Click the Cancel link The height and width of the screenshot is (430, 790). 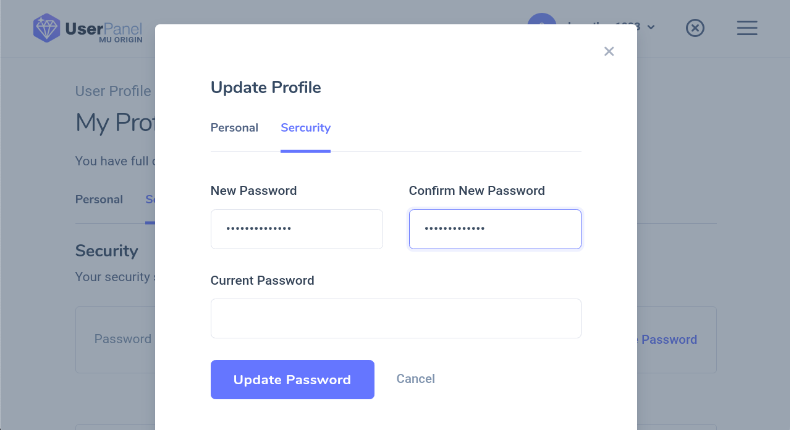point(415,379)
